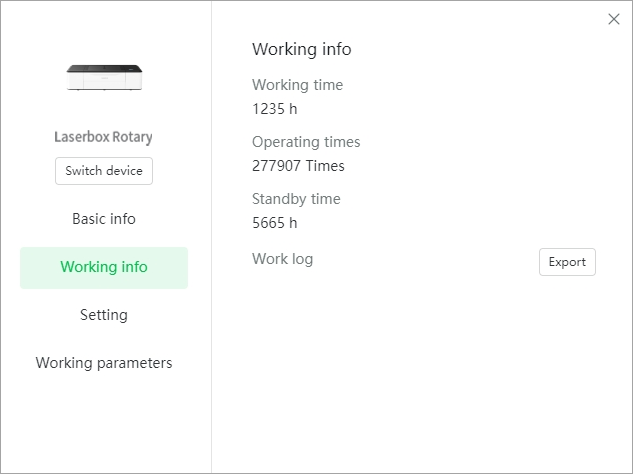633x474 pixels.
Task: Select the highlighted Working info tab
Action: coord(104,268)
